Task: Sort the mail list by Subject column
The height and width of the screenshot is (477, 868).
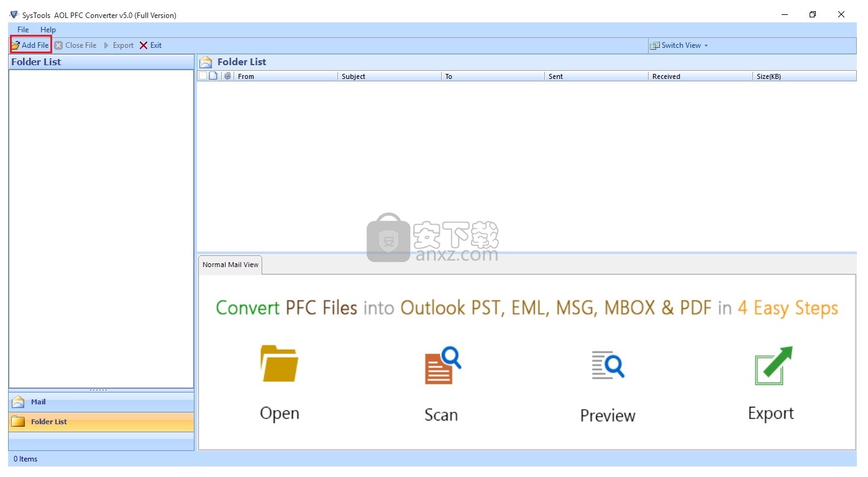Action: (x=390, y=76)
